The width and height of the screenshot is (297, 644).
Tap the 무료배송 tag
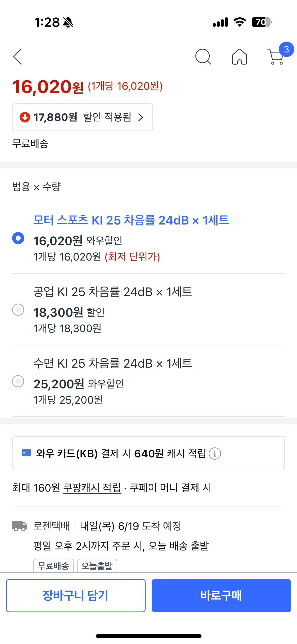(x=53, y=566)
